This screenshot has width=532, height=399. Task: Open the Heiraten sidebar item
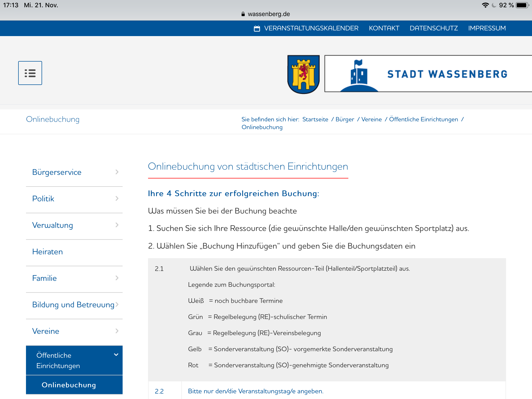pos(48,252)
